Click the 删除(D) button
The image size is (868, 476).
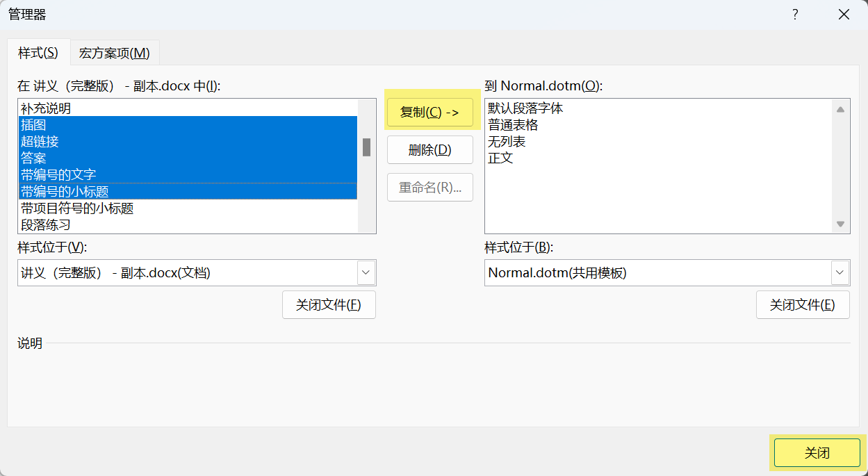pos(430,149)
